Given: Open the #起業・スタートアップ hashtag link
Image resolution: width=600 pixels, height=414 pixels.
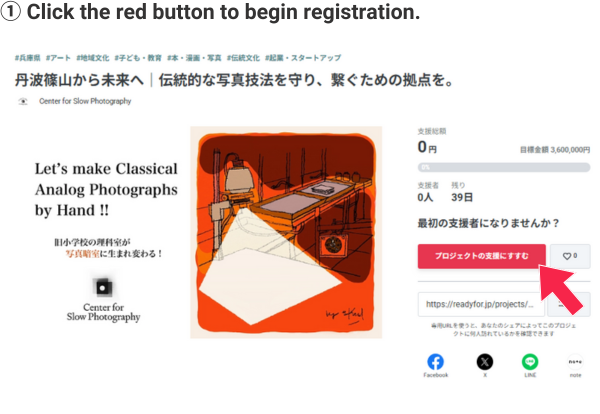Looking at the screenshot, I should (303, 58).
